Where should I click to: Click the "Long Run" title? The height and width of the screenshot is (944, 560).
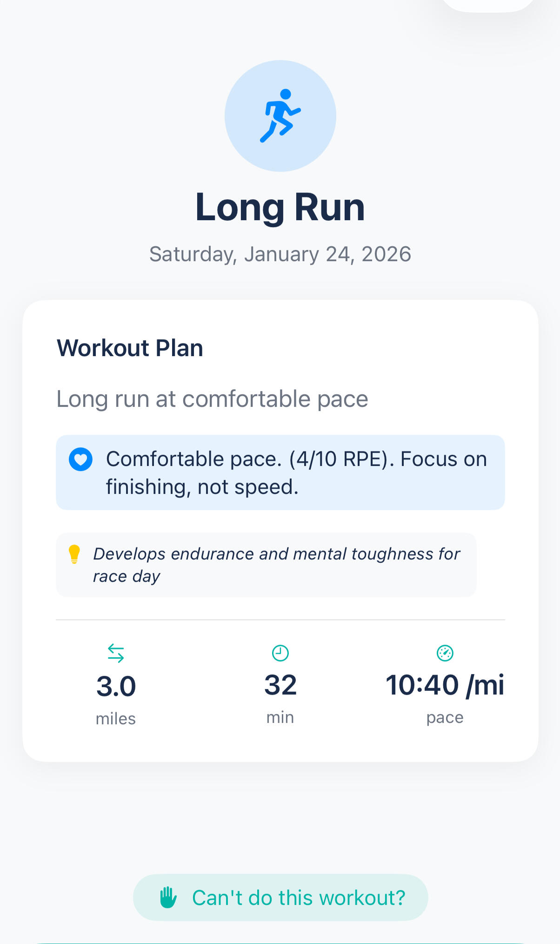[x=280, y=207]
